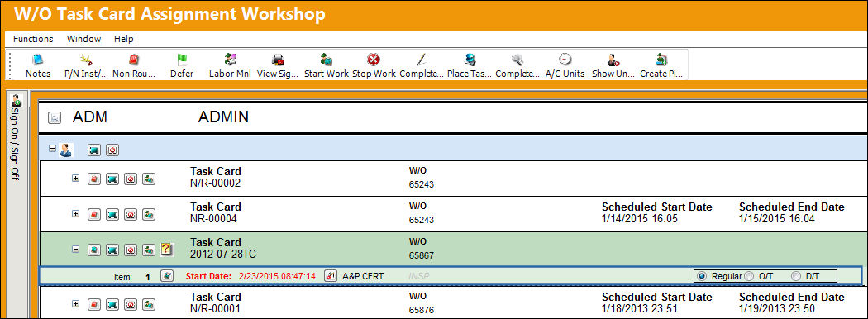The image size is (868, 319).
Task: Click scheduled end date 1/15/2015 16:04
Action: [777, 219]
